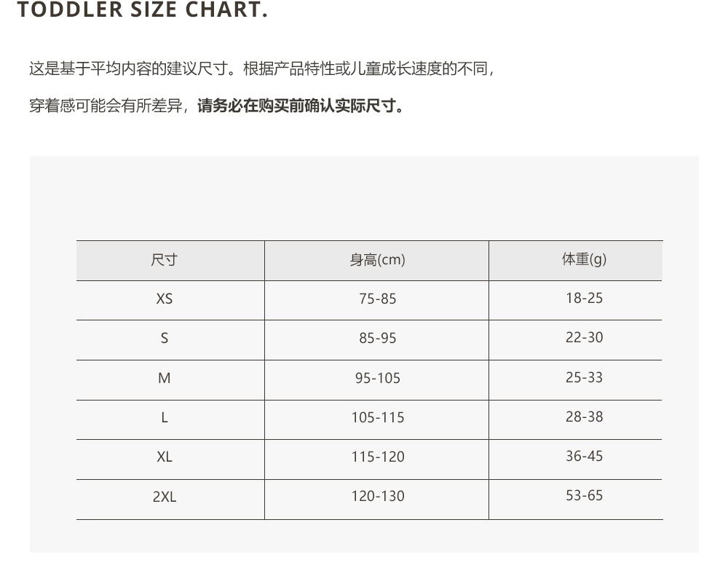Select the 120-130 height value
Viewport: 728px width, 568px height.
tap(377, 496)
